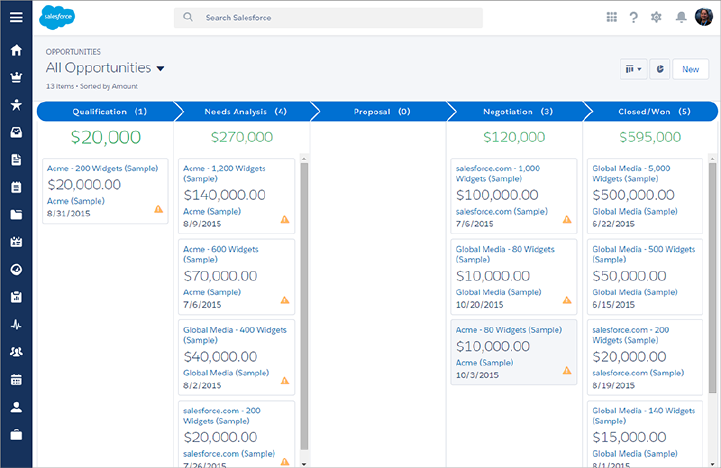Open the Setup gear icon
Screen dimensions: 721x468
click(657, 17)
